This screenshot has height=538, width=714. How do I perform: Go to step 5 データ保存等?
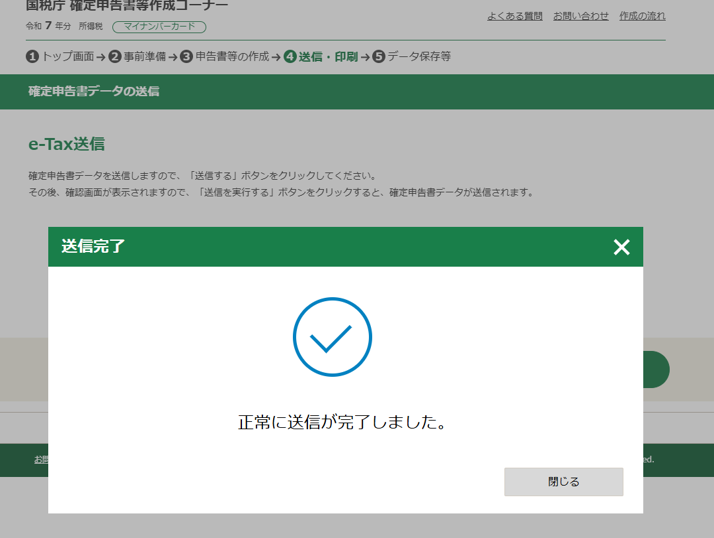(411, 57)
